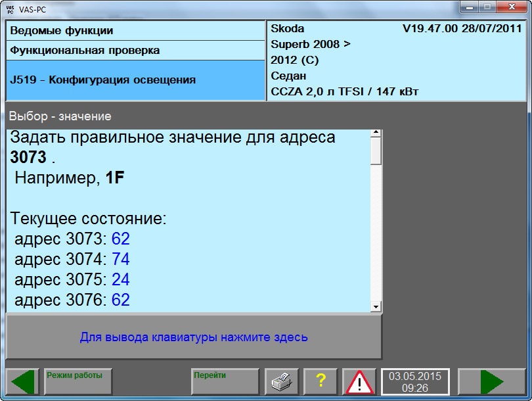Open help with the yellow question mark
The height and width of the screenshot is (401, 532).
[321, 382]
